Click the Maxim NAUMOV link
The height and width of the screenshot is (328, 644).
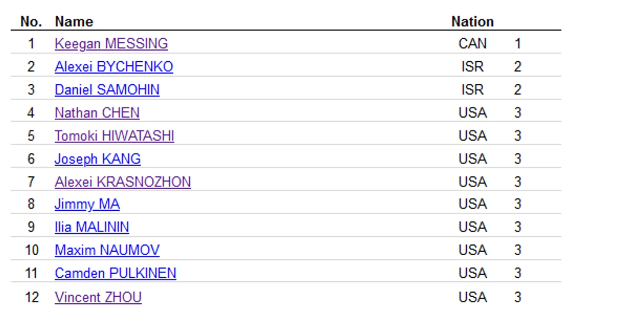point(107,250)
